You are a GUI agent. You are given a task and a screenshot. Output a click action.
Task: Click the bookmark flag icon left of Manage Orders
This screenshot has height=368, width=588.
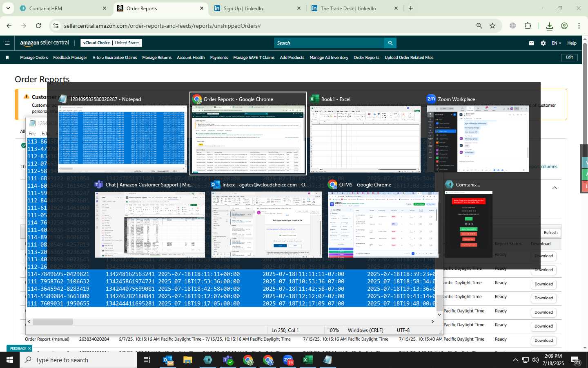[7, 58]
